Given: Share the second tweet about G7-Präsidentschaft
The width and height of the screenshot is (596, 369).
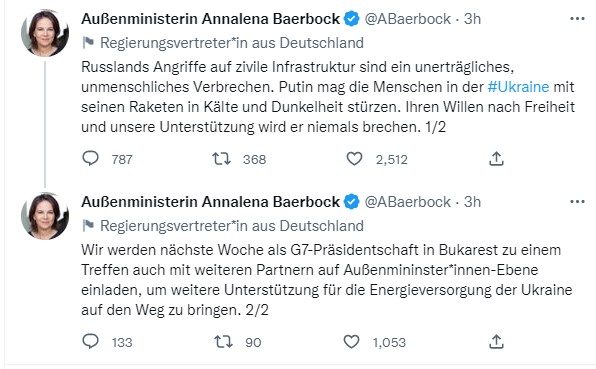Looking at the screenshot, I should 496,342.
